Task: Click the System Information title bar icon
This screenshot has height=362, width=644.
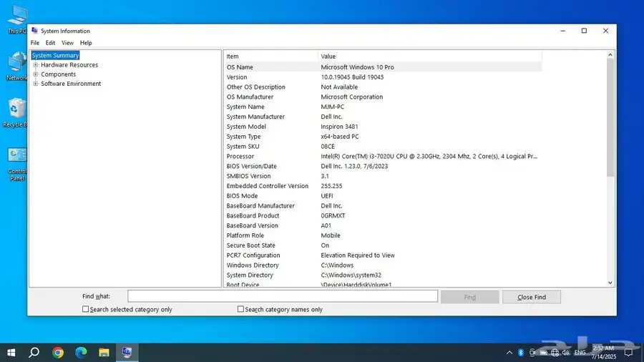Action: click(34, 31)
